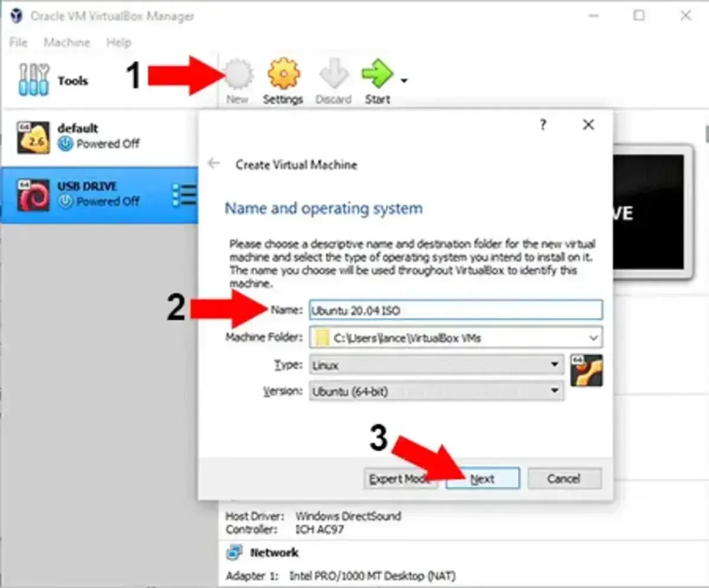Click the folder icon in Machine Folder field
Image resolution: width=709 pixels, height=588 pixels.
(321, 338)
